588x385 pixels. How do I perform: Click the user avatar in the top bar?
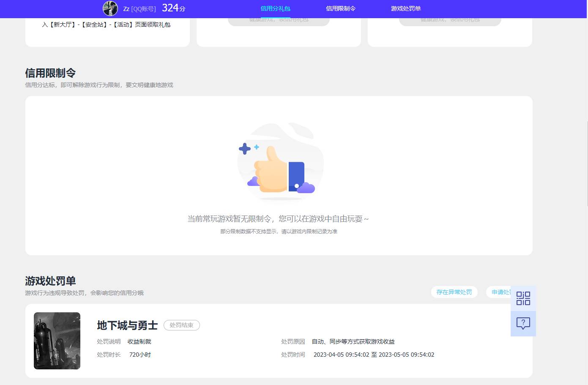(x=110, y=8)
